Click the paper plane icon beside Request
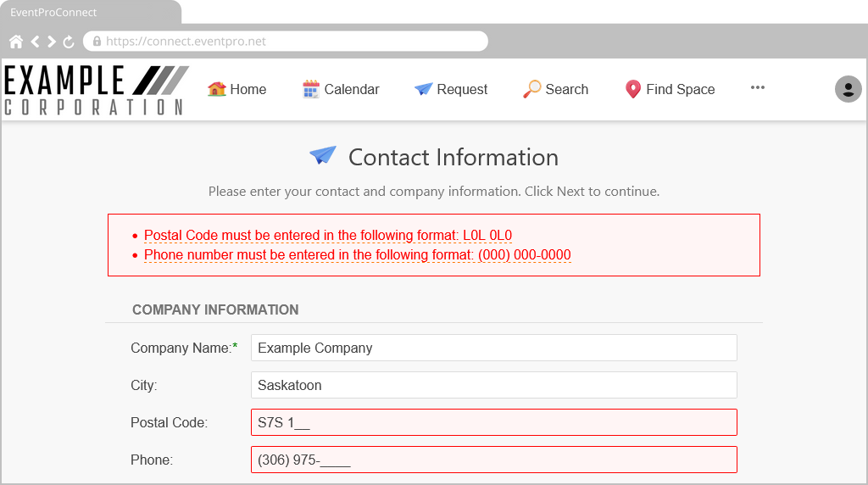 424,88
